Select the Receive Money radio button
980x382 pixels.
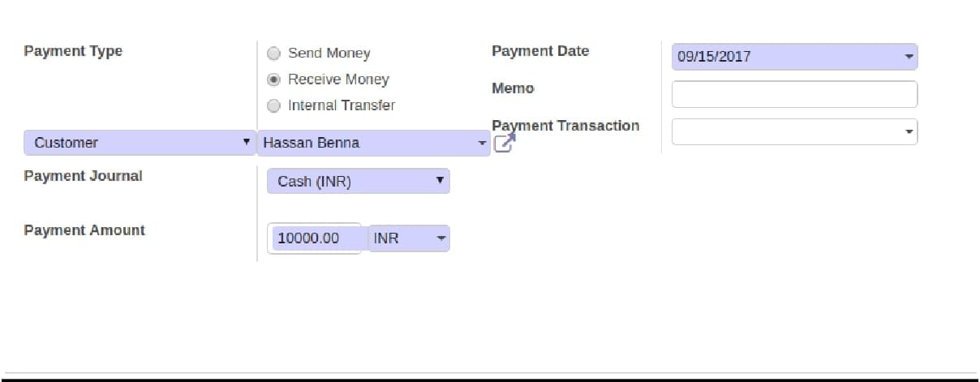(273, 79)
